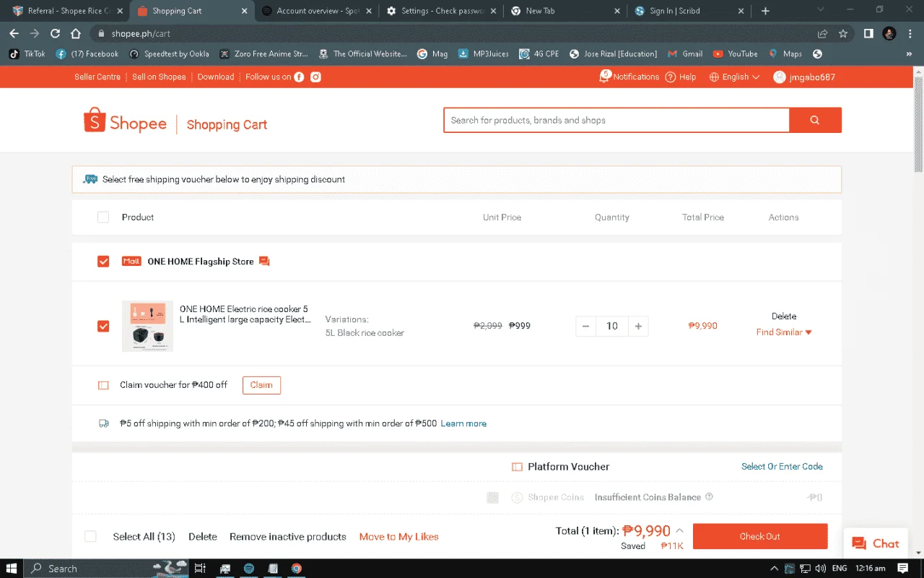Click the quantity input showing 10
This screenshot has height=578, width=924.
pos(612,326)
